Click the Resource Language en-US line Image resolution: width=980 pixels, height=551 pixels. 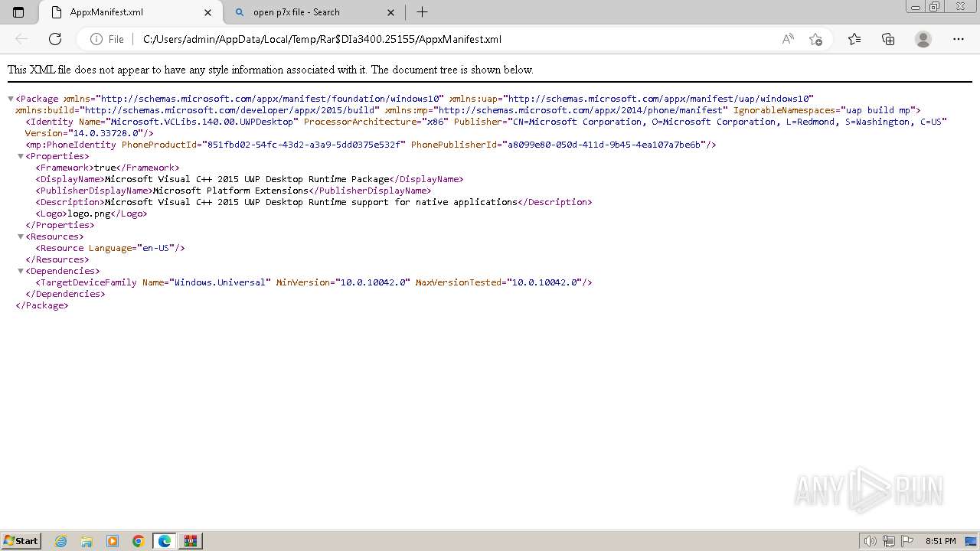point(110,248)
